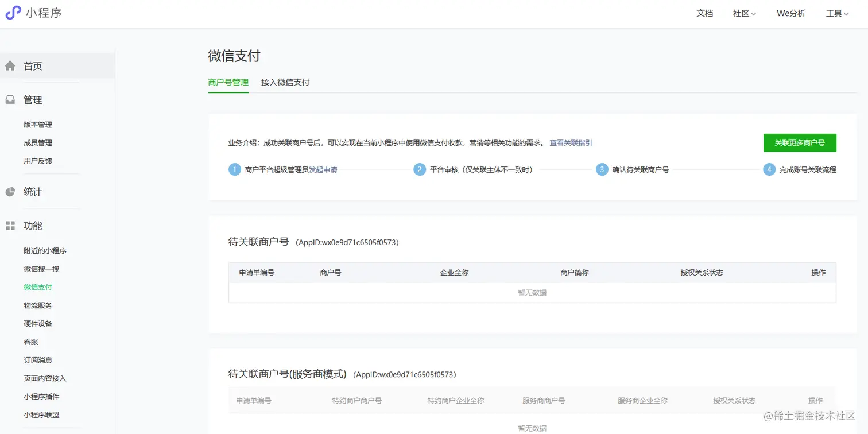Click the 确认待关联商户号 step label
868x434 pixels.
pyautogui.click(x=641, y=170)
